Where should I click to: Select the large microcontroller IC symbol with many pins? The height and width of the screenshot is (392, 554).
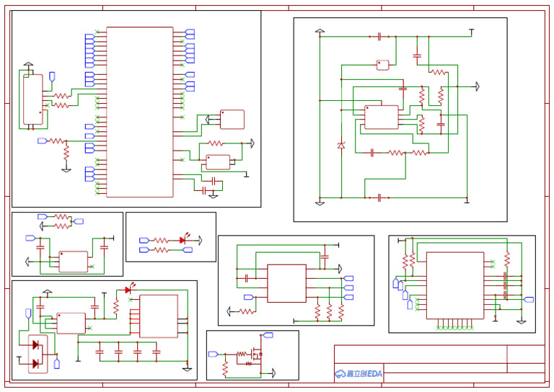point(140,112)
